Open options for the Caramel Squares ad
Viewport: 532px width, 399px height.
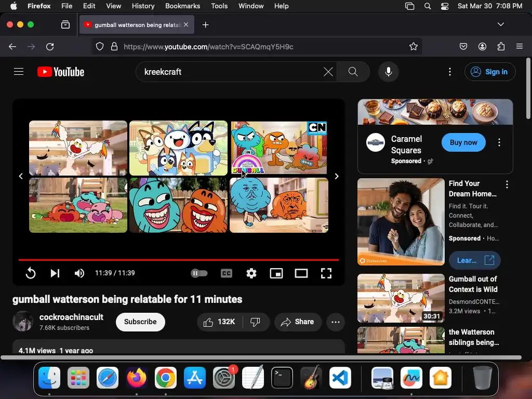pos(499,142)
